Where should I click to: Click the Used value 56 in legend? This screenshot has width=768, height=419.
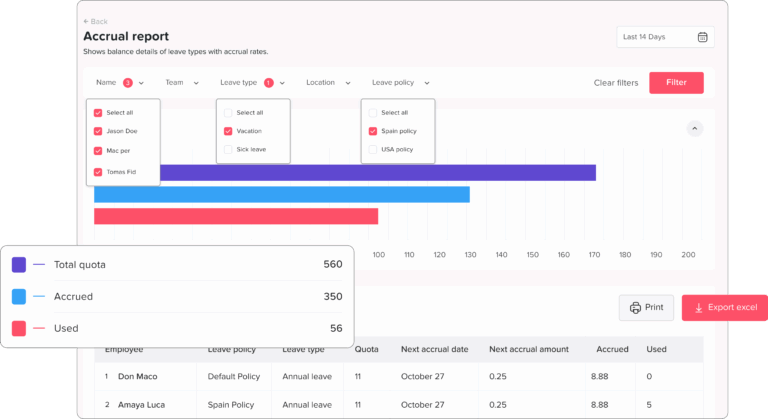tap(336, 328)
